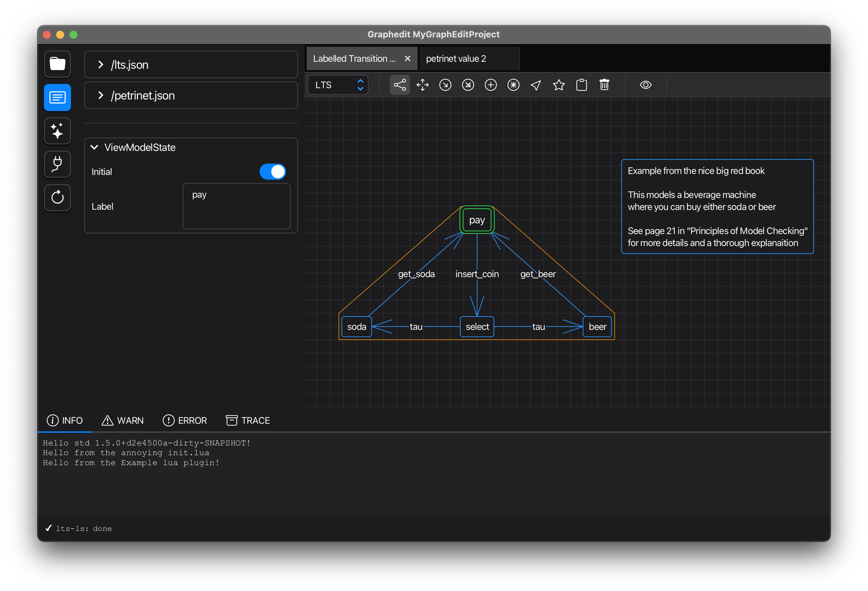Click the circled asterisk toolbar icon
Image resolution: width=868 pixels, height=591 pixels.
point(513,85)
